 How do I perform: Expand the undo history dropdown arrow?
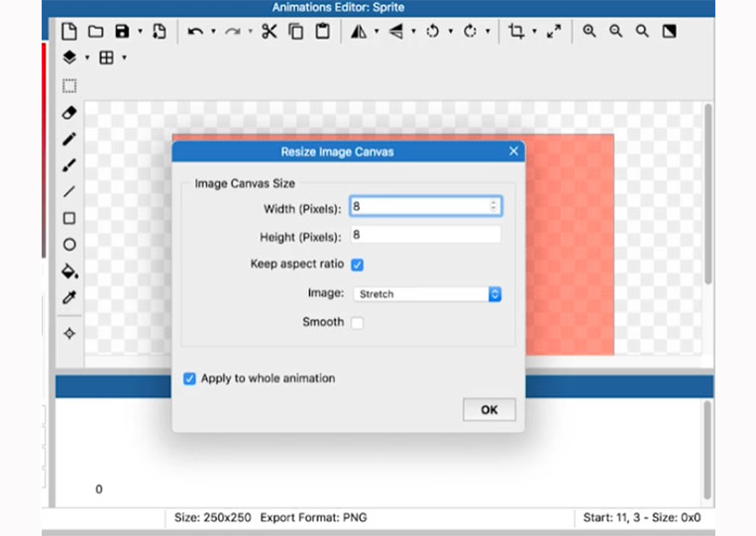pyautogui.click(x=213, y=32)
